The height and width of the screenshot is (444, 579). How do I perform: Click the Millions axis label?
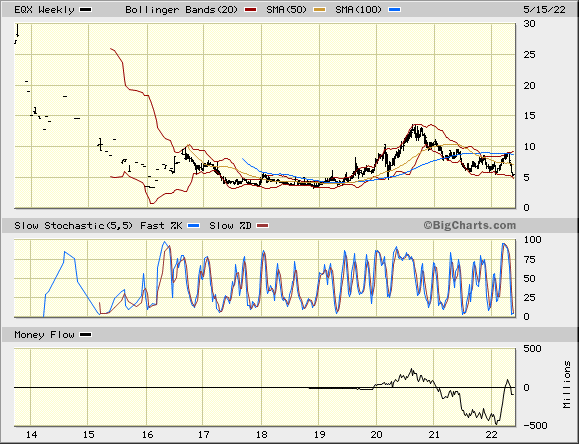[567, 385]
